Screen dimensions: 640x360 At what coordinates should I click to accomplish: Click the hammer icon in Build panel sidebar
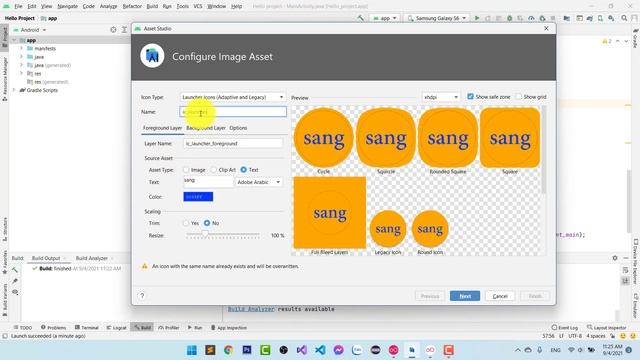15,270
